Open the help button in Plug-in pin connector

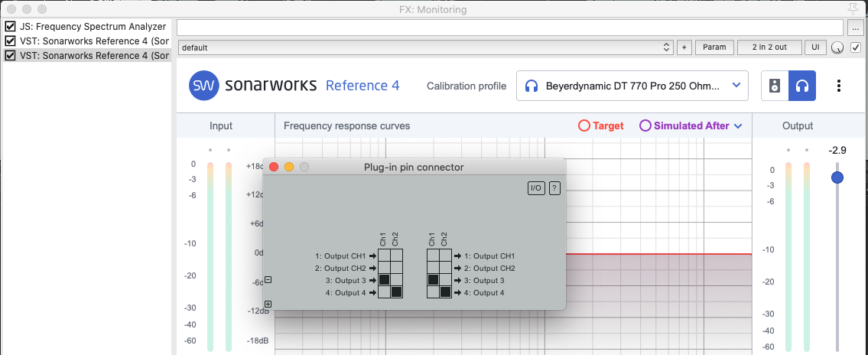[x=554, y=188]
